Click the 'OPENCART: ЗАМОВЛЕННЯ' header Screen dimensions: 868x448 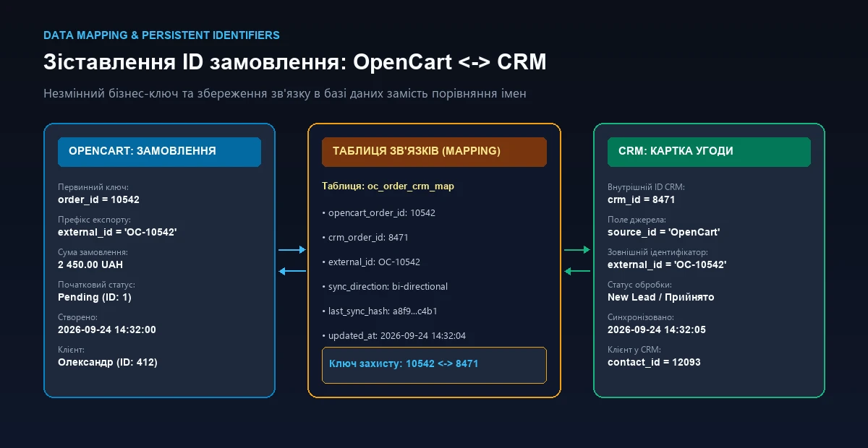tap(159, 152)
